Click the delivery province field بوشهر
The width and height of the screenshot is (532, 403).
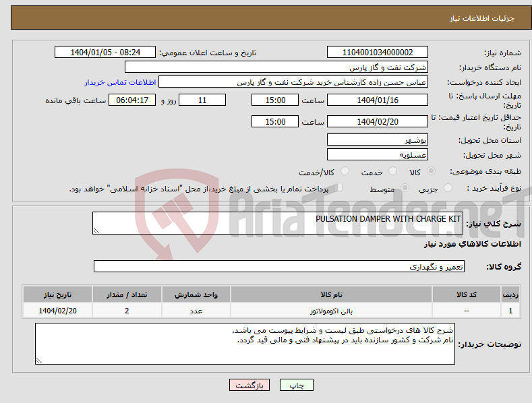coord(378,139)
